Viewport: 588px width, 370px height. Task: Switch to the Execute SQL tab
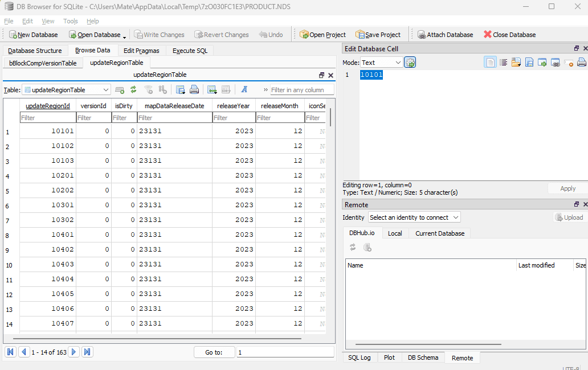click(x=190, y=51)
